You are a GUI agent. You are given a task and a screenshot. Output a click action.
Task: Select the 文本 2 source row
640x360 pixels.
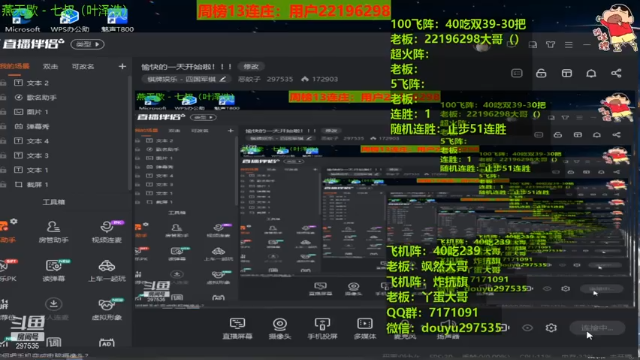(65, 83)
